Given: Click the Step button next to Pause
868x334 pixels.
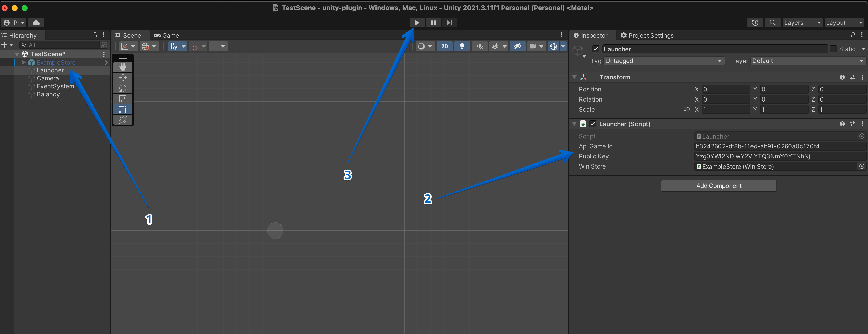Looking at the screenshot, I should tap(449, 22).
